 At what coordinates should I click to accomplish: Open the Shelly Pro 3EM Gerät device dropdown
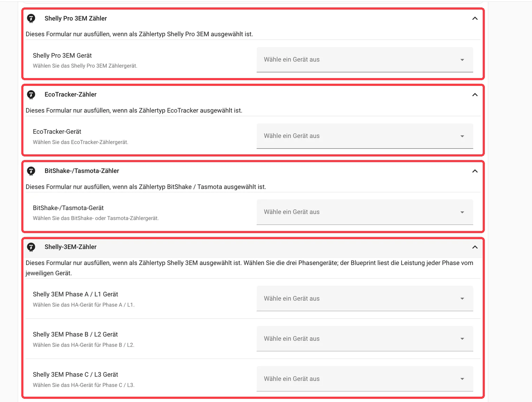[x=365, y=60]
